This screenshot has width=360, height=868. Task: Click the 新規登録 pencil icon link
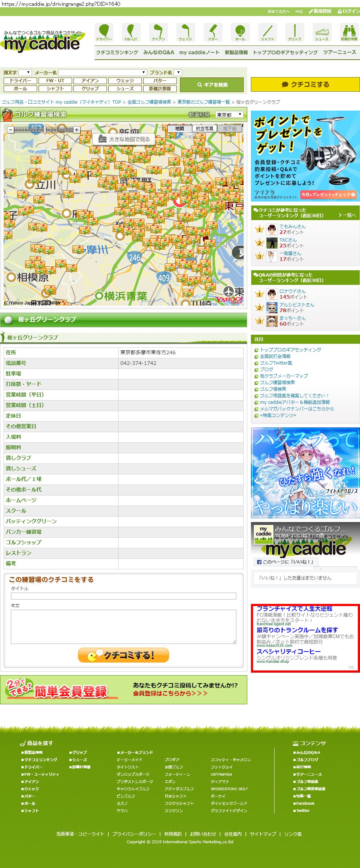tap(320, 11)
